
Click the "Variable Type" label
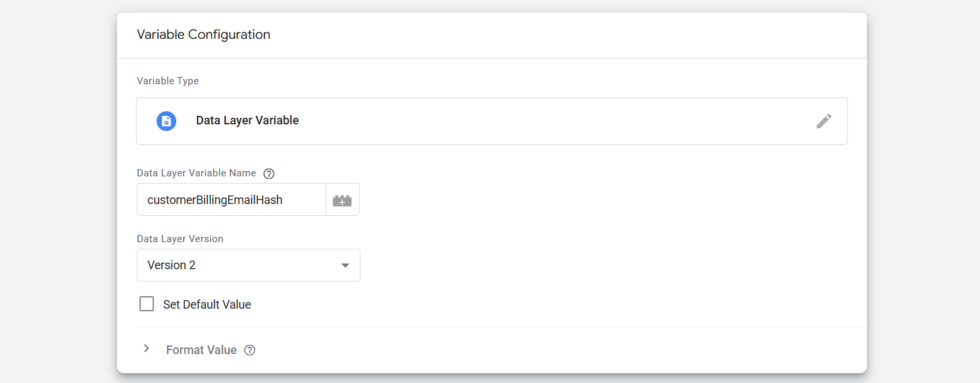pyautogui.click(x=168, y=81)
